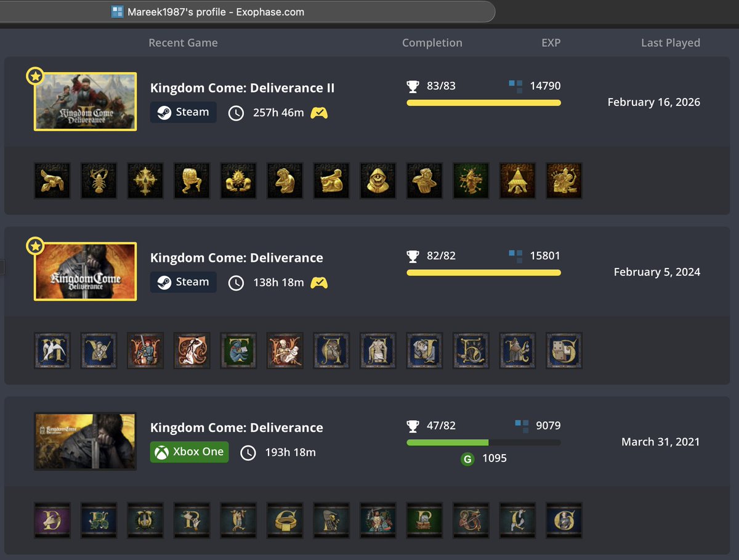
Task: Click the armored gauntlet achievement icon
Action: [331, 521]
